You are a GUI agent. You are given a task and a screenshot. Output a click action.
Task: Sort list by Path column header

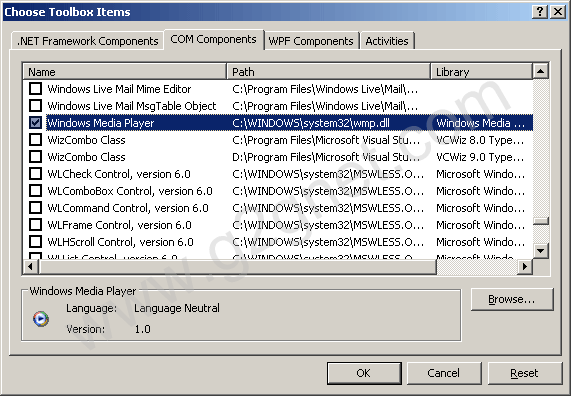pos(328,72)
